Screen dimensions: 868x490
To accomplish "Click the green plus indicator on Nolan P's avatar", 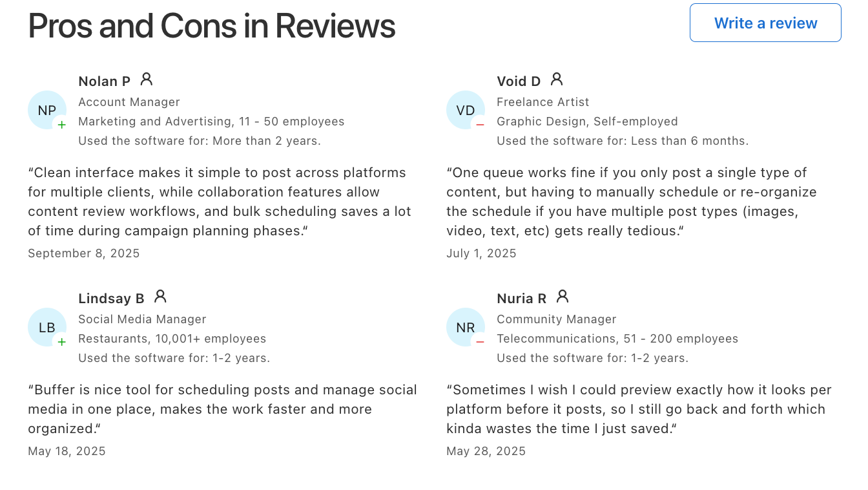I will pos(62,125).
